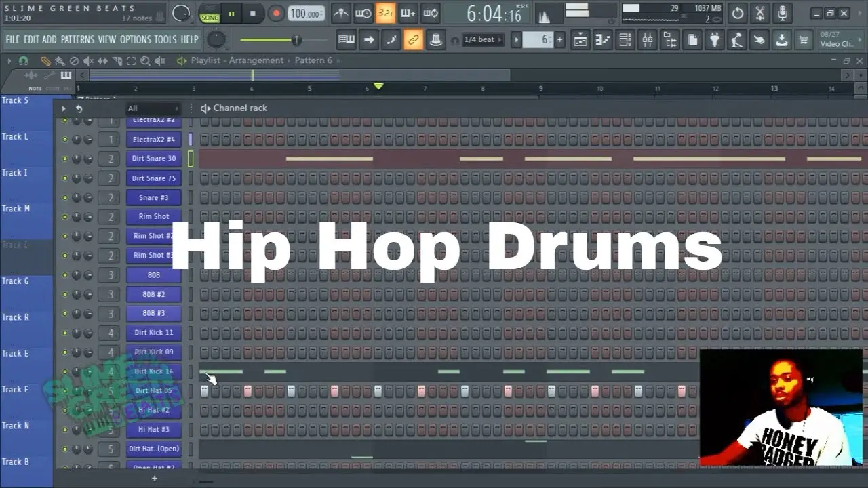Viewport: 868px width, 488px height.
Task: Toggle typing keyboard to piano icon
Action: [347, 40]
